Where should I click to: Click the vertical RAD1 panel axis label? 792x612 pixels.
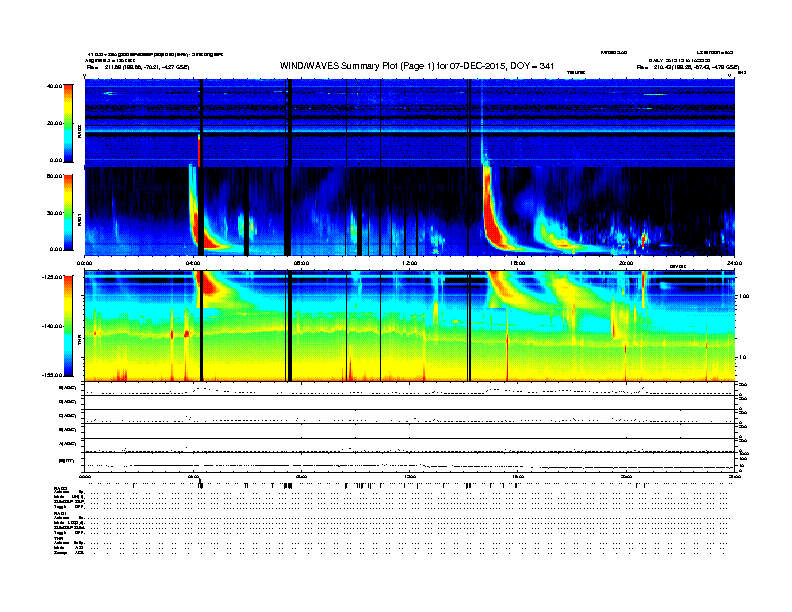(x=79, y=220)
